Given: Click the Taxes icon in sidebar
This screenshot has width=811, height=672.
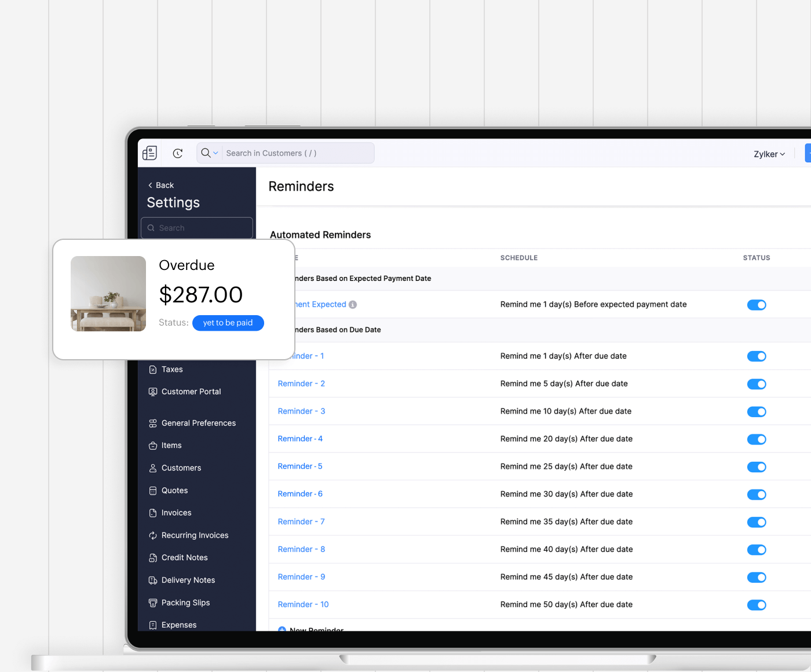Looking at the screenshot, I should point(153,370).
